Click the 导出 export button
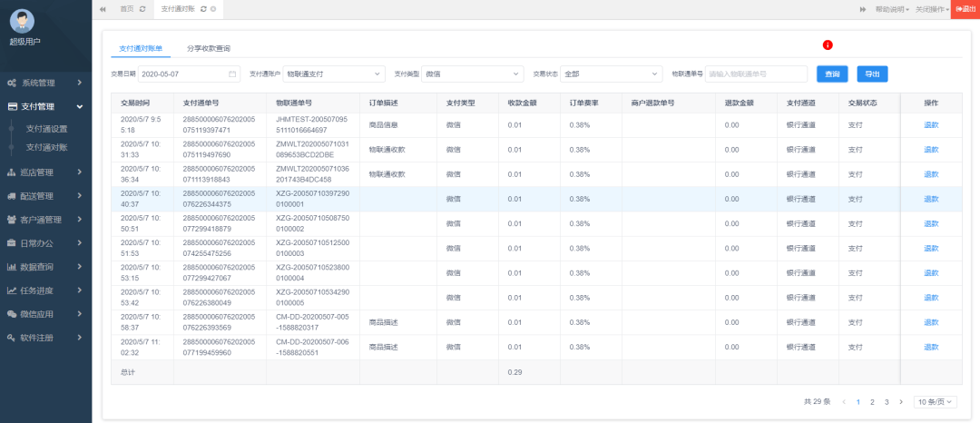980x423 pixels. point(871,74)
